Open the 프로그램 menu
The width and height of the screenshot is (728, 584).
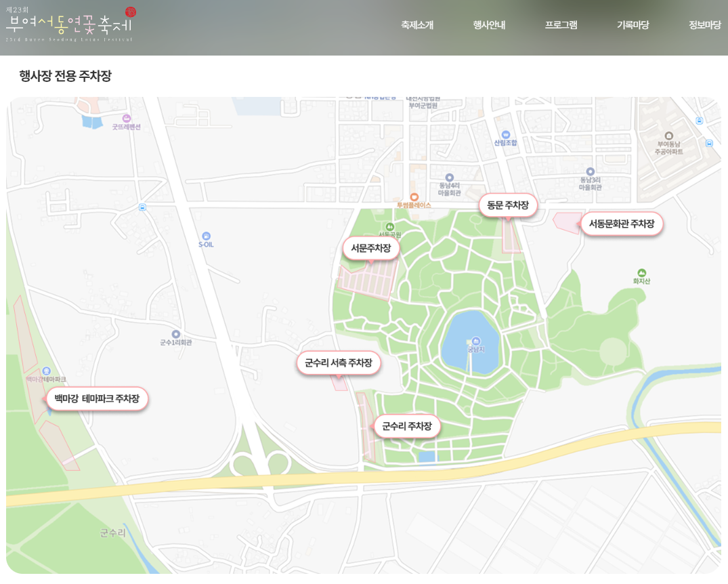point(561,25)
